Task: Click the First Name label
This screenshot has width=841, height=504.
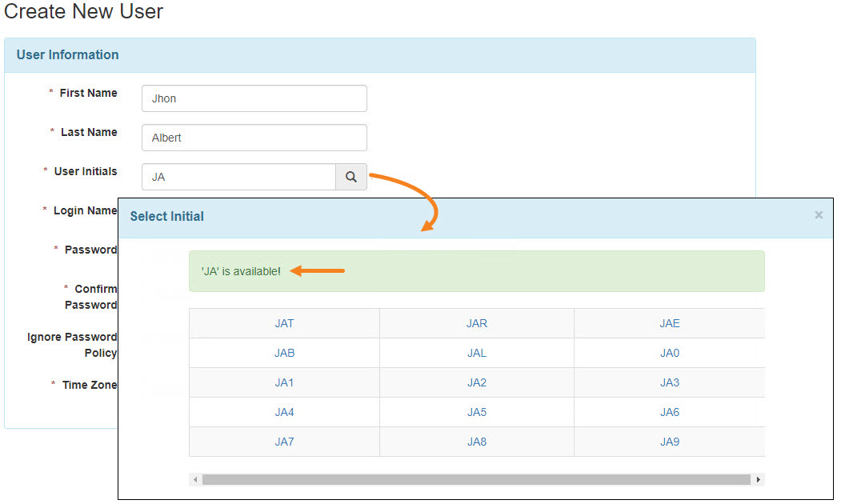Action: pos(89,93)
